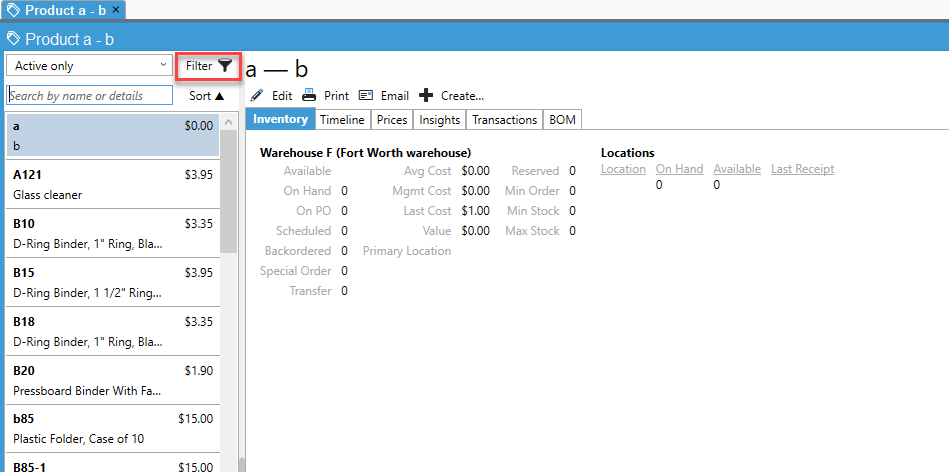Image resolution: width=949 pixels, height=472 pixels.
Task: Click the Warehouse F (Fort Worth warehouse) heading
Action: click(366, 152)
